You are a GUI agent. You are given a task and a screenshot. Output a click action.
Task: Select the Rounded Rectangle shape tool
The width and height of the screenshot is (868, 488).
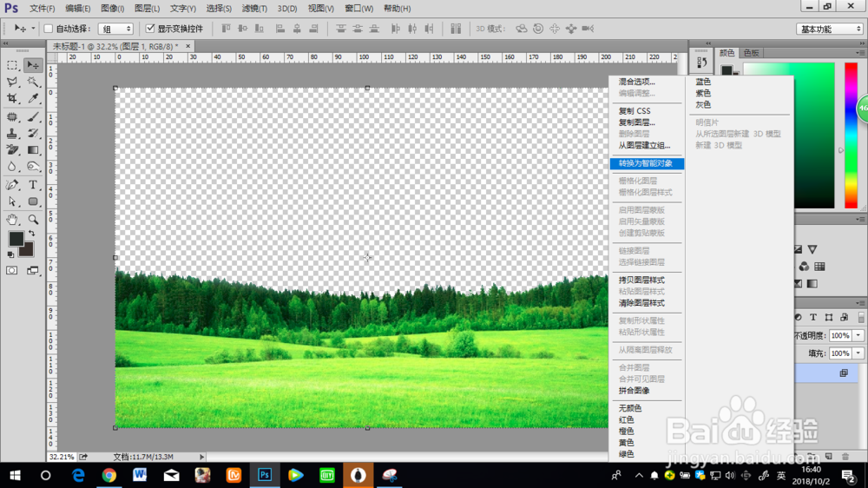coord(33,201)
